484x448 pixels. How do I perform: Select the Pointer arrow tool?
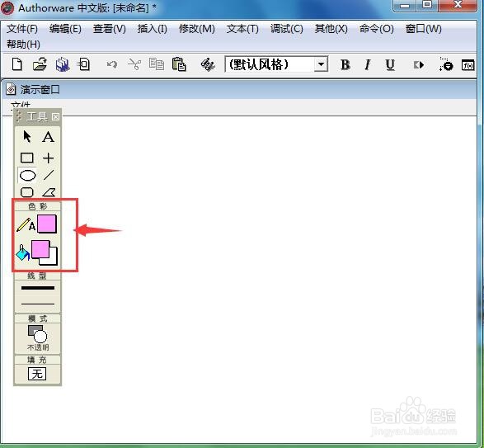(x=27, y=136)
